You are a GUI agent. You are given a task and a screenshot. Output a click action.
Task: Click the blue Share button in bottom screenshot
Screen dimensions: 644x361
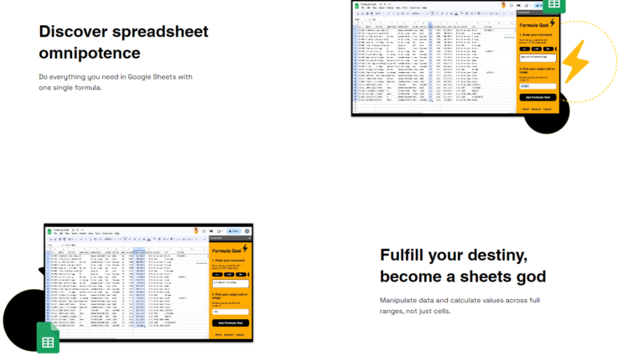pyautogui.click(x=234, y=231)
